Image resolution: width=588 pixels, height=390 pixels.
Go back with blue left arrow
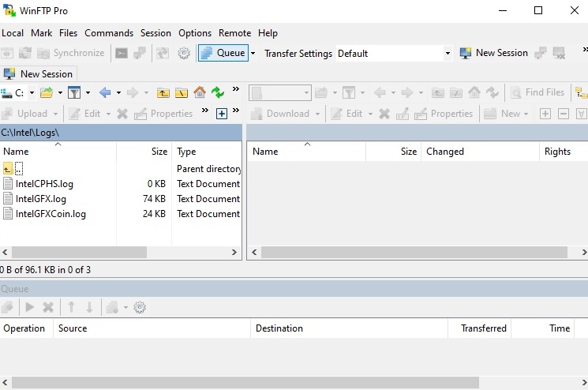click(105, 92)
